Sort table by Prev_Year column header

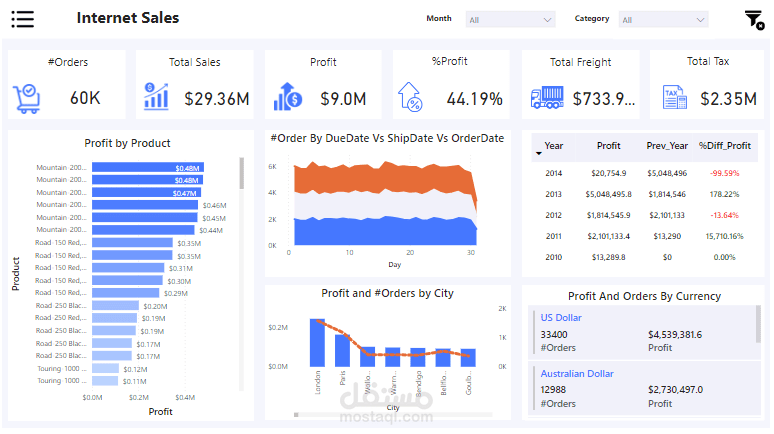(x=667, y=146)
